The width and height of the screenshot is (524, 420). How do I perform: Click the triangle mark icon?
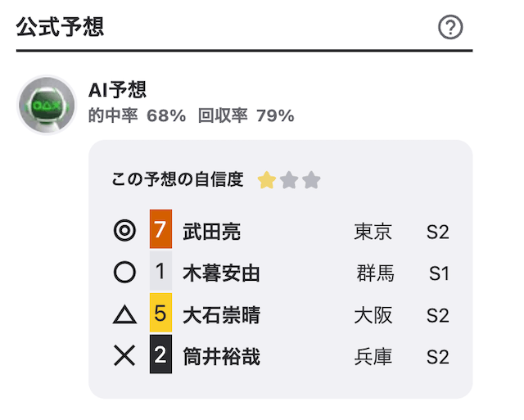pos(124,314)
